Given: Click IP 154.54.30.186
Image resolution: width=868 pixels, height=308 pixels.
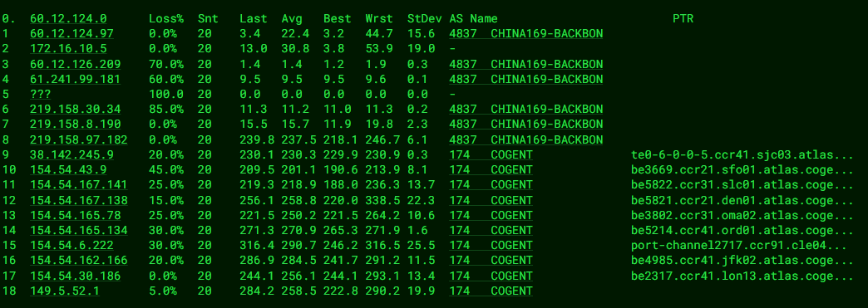Looking at the screenshot, I should pyautogui.click(x=76, y=276).
